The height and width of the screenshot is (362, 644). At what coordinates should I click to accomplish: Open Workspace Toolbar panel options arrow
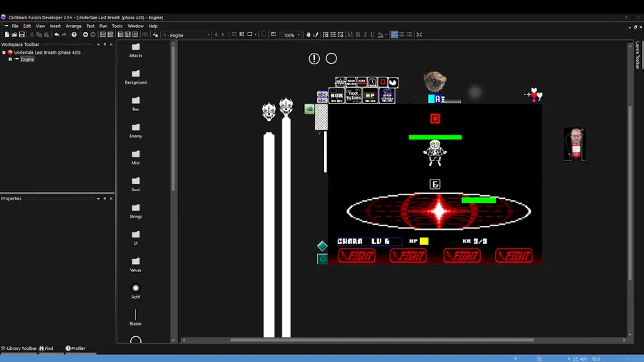click(x=98, y=44)
